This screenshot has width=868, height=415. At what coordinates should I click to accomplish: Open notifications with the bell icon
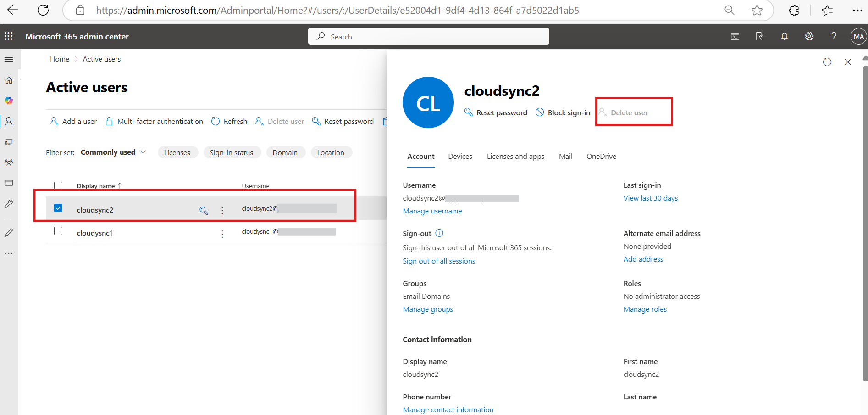784,36
